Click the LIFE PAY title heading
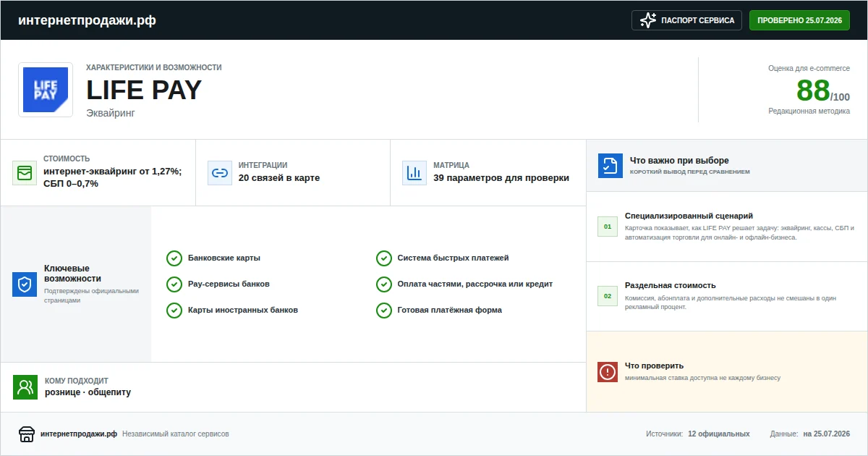The image size is (868, 456). coord(144,90)
